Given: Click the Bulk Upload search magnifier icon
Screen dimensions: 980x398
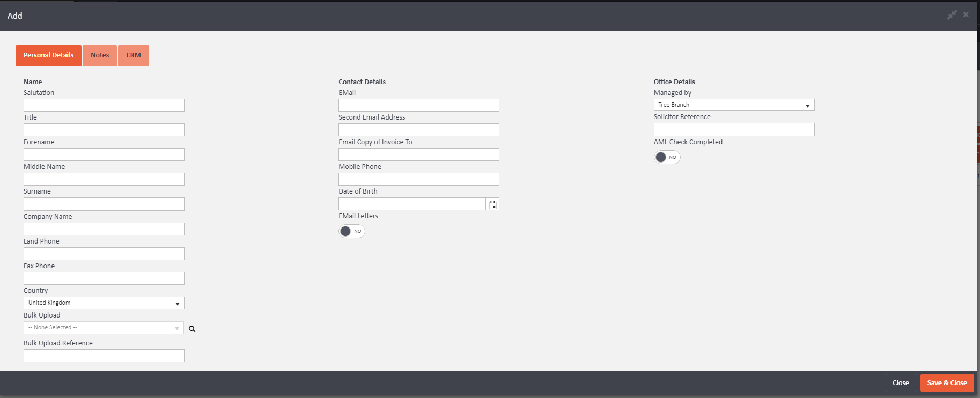Looking at the screenshot, I should (x=192, y=329).
